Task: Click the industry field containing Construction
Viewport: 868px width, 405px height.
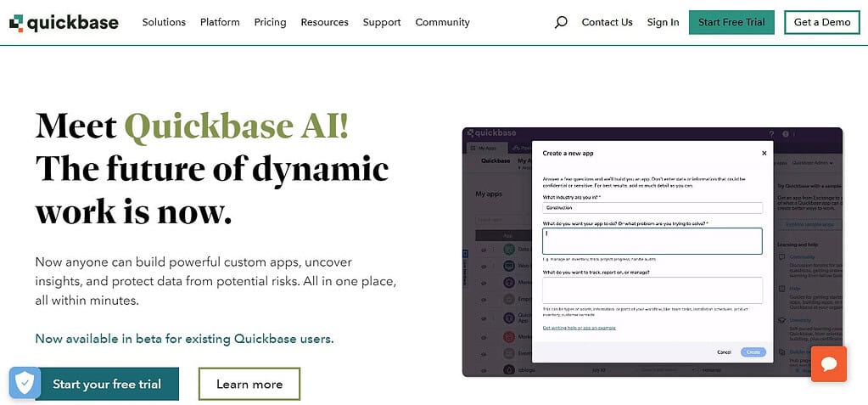Action: coord(652,208)
